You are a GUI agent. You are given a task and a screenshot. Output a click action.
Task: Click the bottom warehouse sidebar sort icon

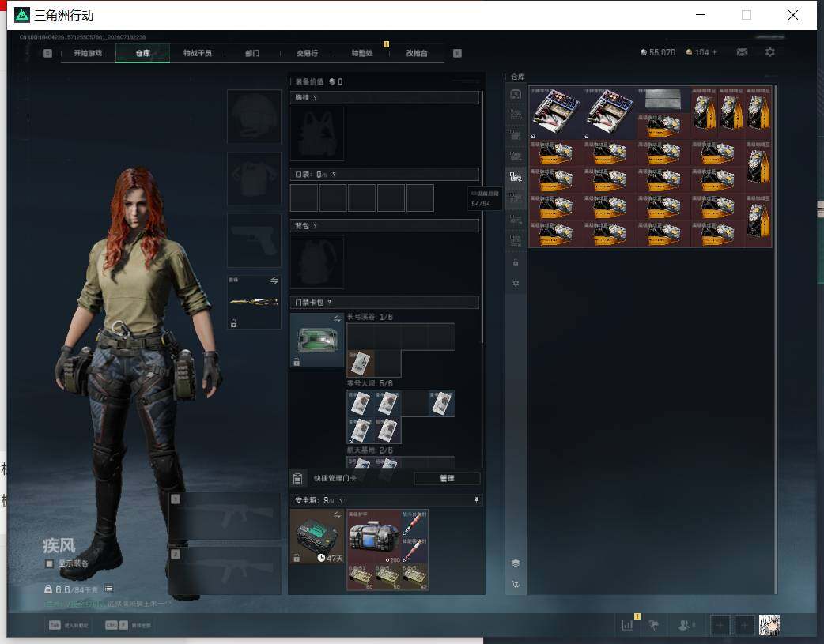point(516,584)
